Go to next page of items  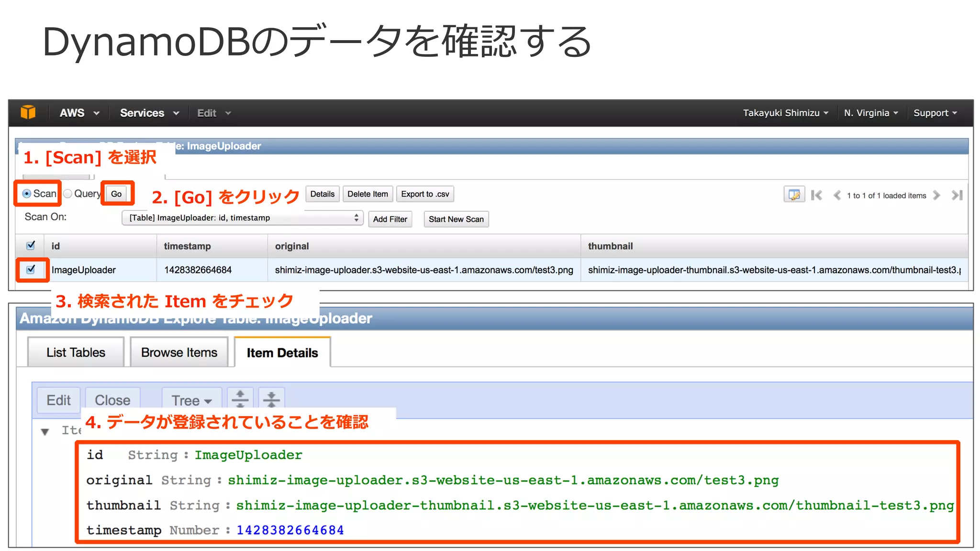pos(936,195)
